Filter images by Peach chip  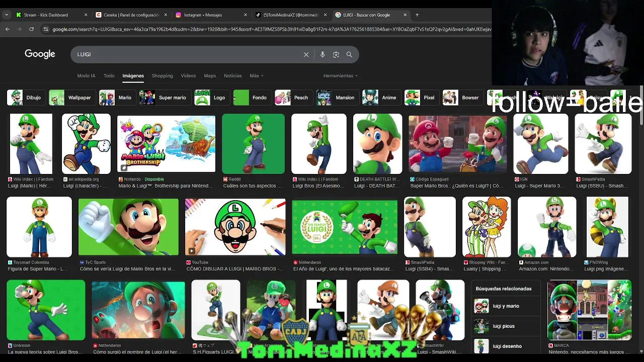tap(294, 98)
